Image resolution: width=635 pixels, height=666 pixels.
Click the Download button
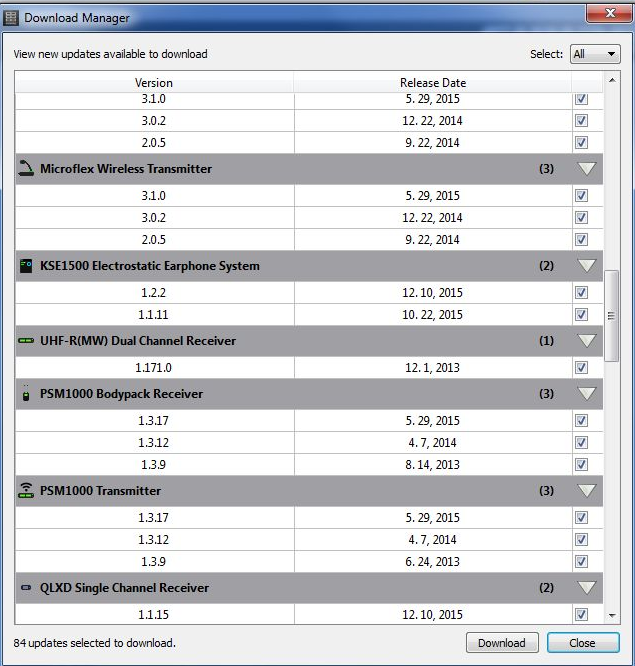[502, 643]
